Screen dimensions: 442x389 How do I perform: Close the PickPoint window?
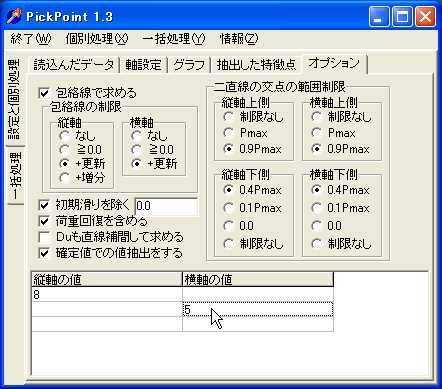click(425, 16)
